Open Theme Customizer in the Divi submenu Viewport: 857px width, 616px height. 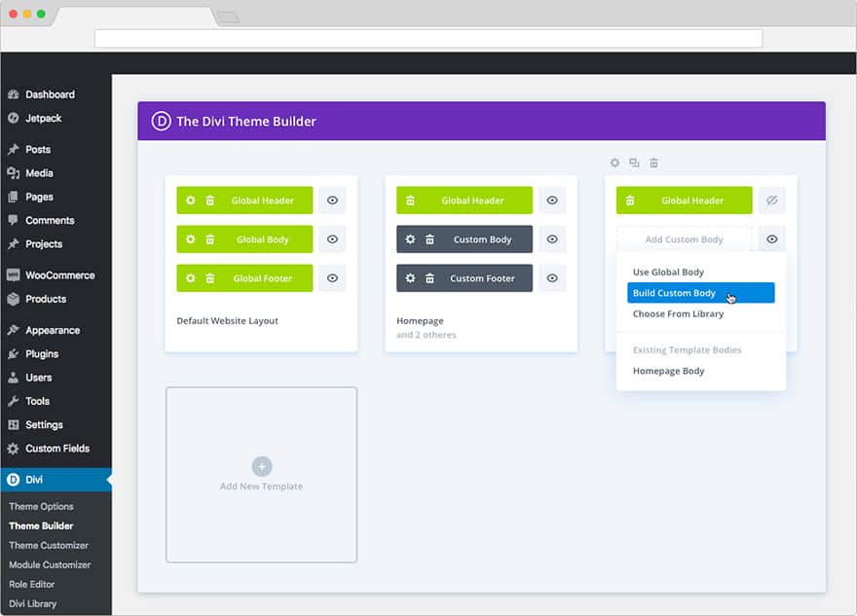tap(49, 545)
